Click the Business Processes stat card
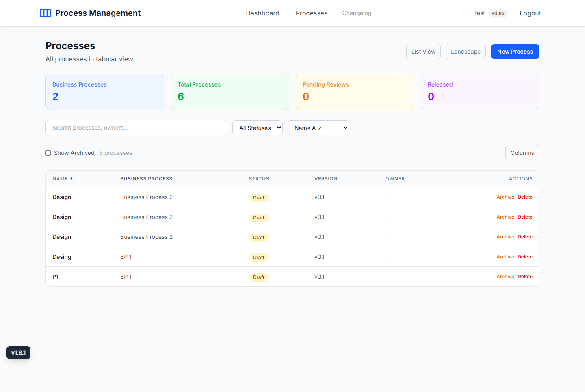The image size is (585, 392). (104, 91)
